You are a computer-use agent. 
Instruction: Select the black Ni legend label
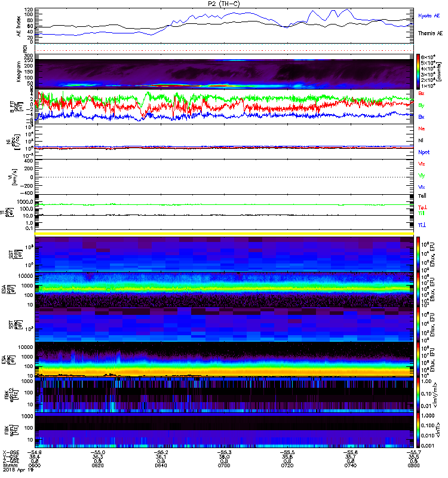pyautogui.click(x=421, y=140)
